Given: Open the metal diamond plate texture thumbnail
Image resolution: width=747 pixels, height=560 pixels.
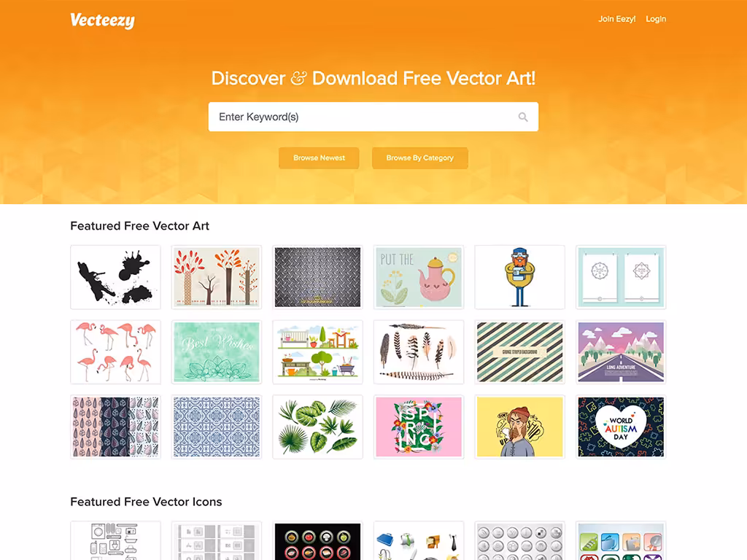Looking at the screenshot, I should [x=317, y=277].
